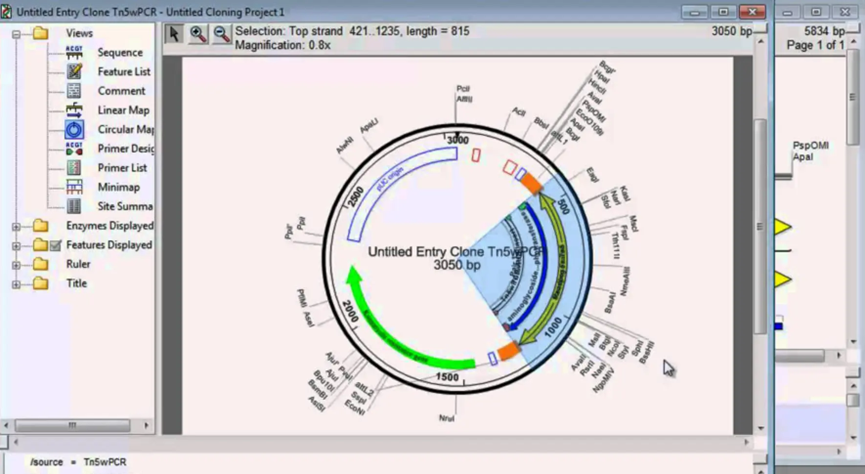The image size is (865, 474).
Task: Collapse the Views folder
Action: (17, 33)
